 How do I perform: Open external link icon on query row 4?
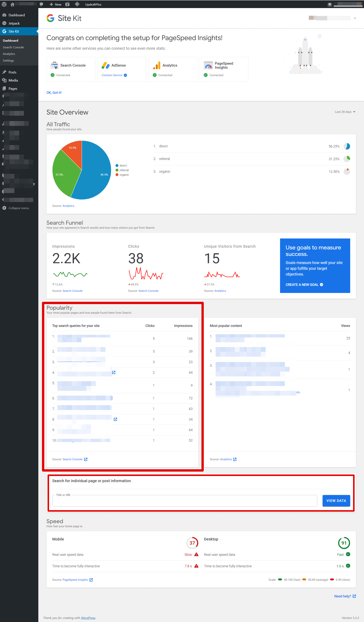click(x=114, y=372)
